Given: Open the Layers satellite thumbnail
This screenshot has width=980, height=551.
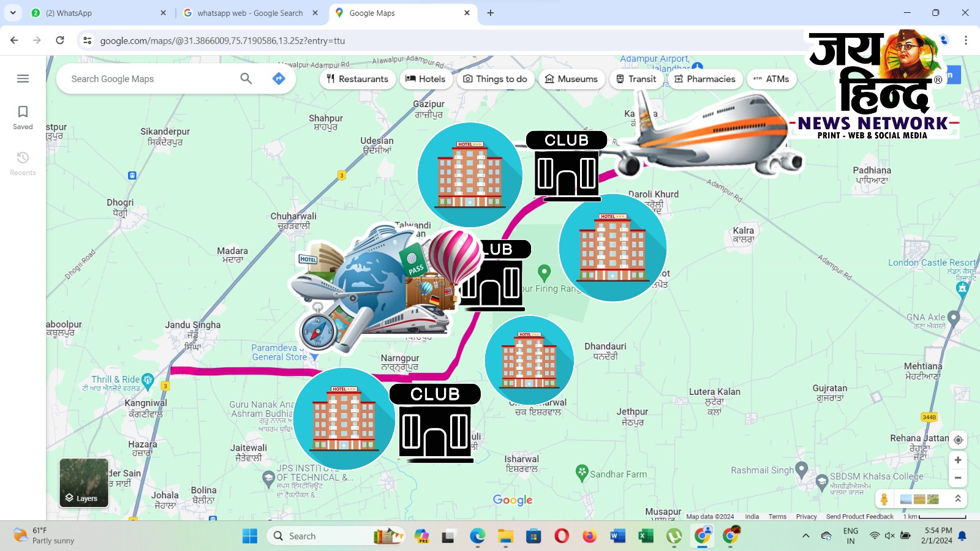Looking at the screenshot, I should [x=84, y=483].
